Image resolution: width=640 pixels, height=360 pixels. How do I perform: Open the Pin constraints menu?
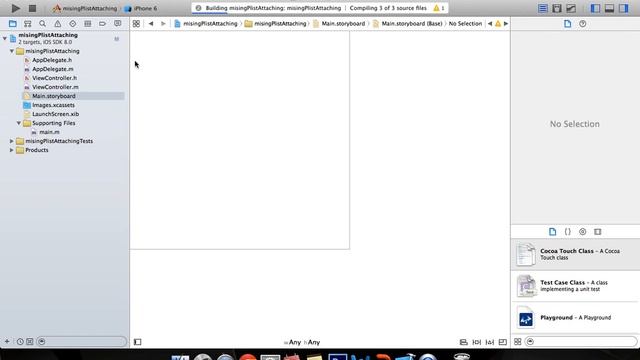point(476,342)
